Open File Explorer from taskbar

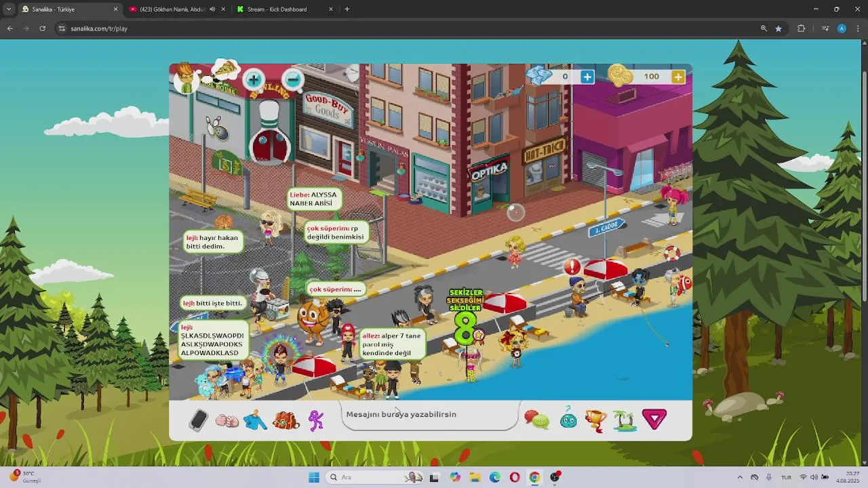(x=475, y=477)
